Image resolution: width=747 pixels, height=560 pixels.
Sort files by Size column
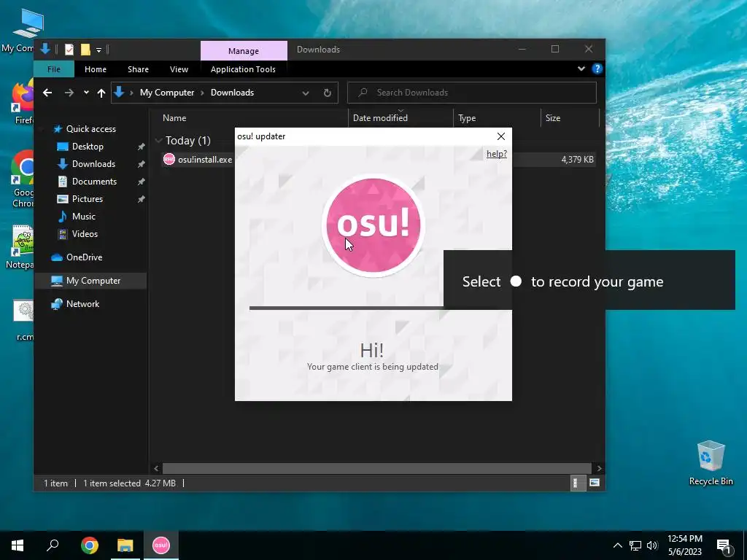click(x=553, y=117)
